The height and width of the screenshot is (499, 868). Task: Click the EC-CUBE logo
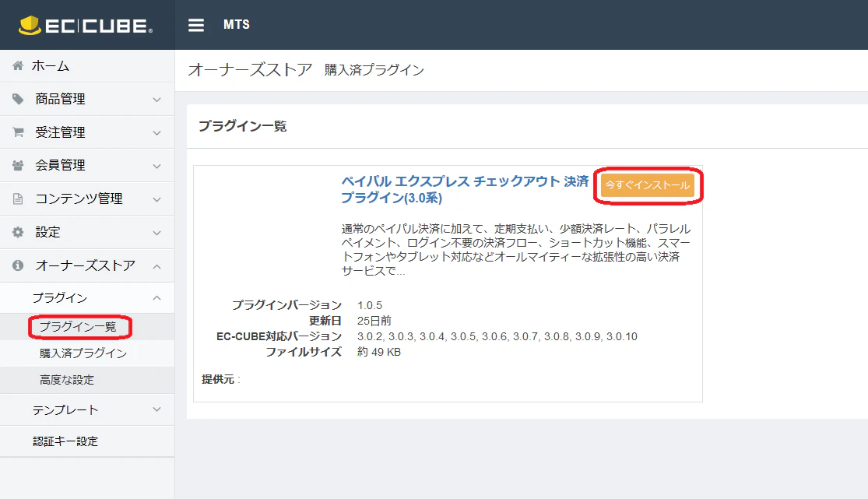point(86,26)
